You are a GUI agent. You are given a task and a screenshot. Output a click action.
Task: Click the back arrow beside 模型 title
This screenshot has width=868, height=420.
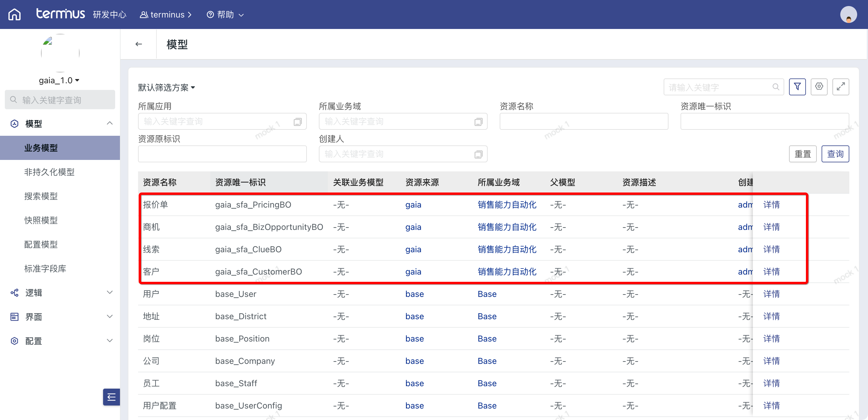(x=139, y=44)
